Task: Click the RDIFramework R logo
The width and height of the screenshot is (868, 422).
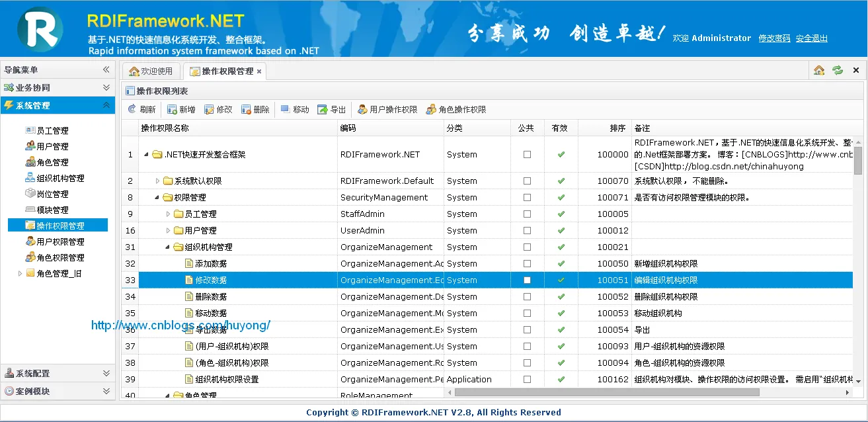Action: [x=40, y=28]
